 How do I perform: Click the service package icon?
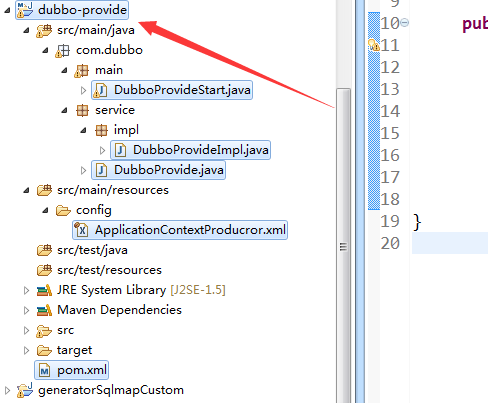[x=82, y=110]
